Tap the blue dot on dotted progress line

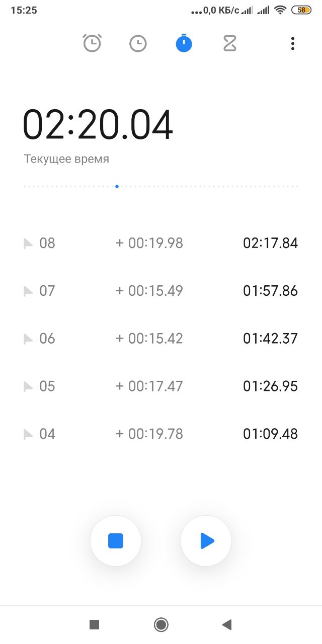[117, 186]
